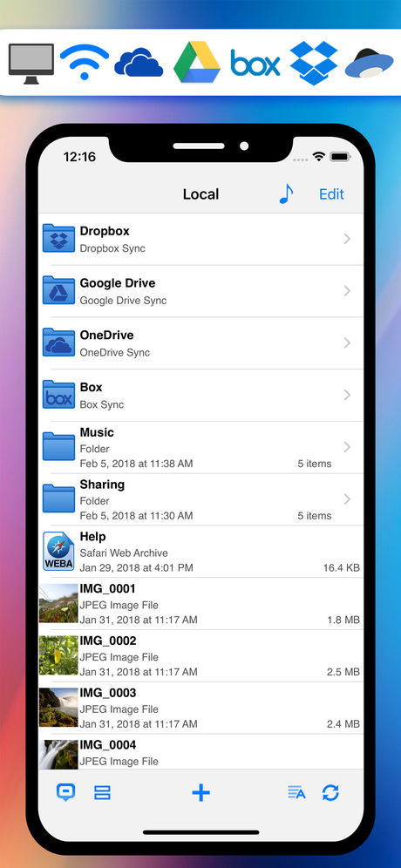Click the OneDrive cloud icon in banner

[139, 63]
